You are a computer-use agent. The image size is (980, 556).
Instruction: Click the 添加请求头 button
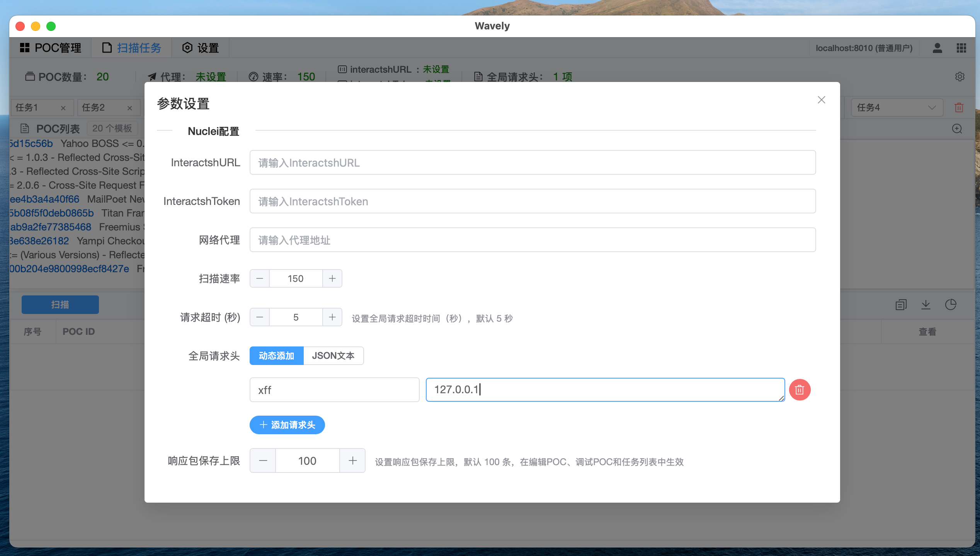(x=287, y=425)
